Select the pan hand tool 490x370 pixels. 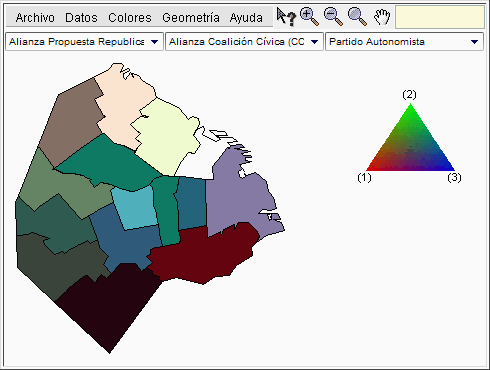point(382,17)
